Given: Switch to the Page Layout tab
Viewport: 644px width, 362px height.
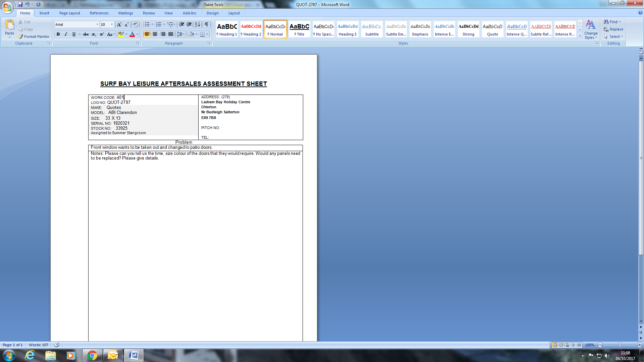Looking at the screenshot, I should (x=69, y=13).
